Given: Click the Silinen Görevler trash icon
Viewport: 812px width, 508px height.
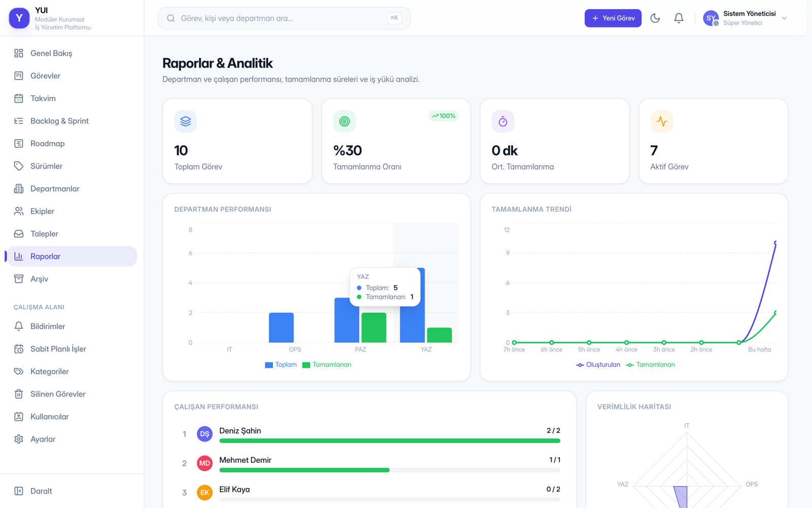Looking at the screenshot, I should [x=19, y=394].
